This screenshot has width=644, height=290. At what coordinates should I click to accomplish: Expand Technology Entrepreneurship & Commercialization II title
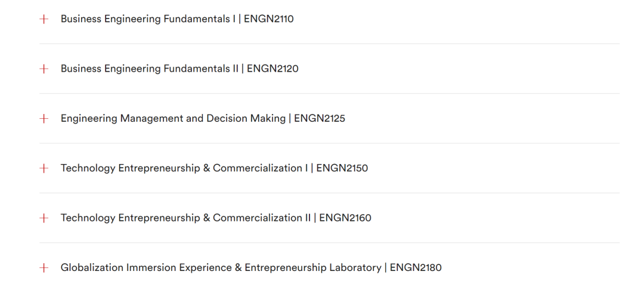click(185, 218)
